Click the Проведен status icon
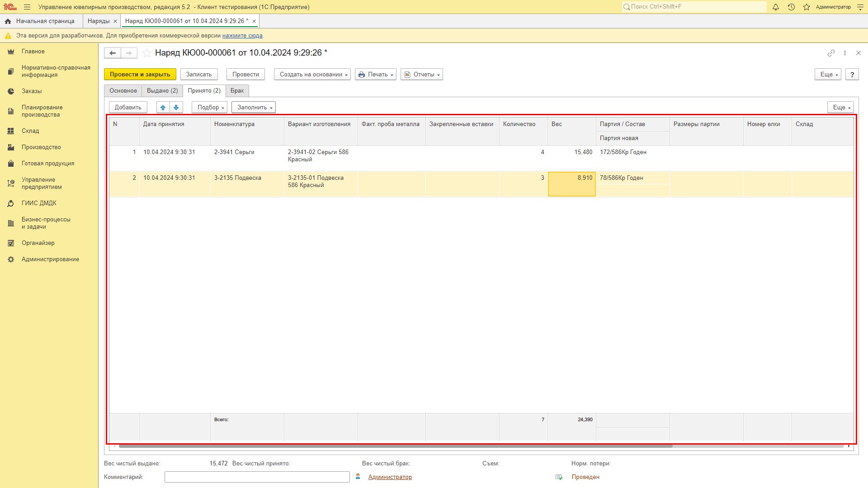Image resolution: width=868 pixels, height=488 pixels. click(559, 477)
